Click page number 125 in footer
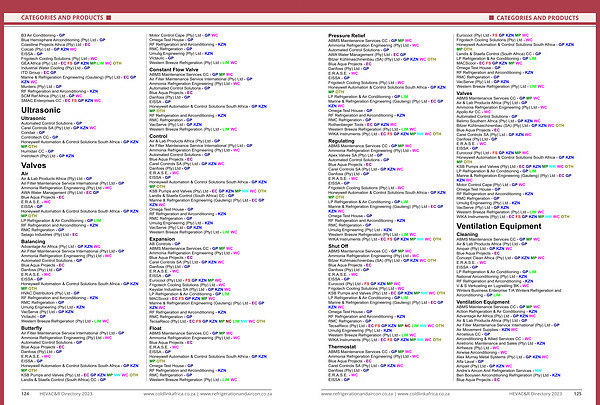This screenshot has height=405, width=600. click(x=577, y=394)
